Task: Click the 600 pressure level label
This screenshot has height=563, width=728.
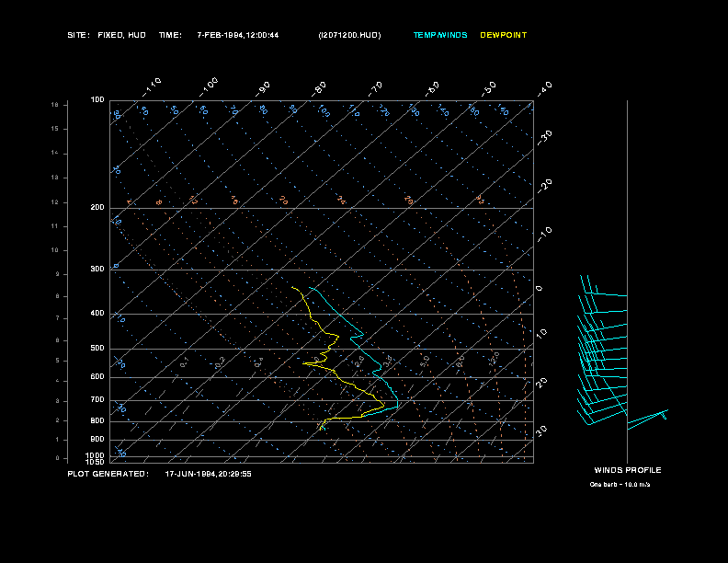Action: [97, 377]
